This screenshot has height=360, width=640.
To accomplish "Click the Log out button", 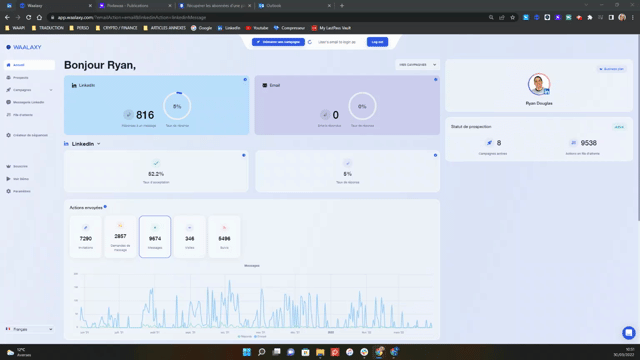I will point(377,42).
